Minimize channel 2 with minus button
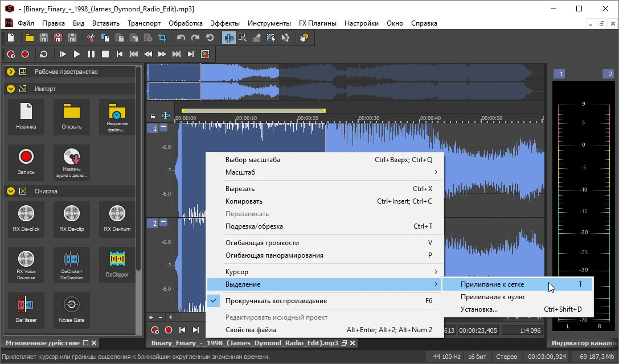This screenshot has width=619, height=364. point(163,222)
